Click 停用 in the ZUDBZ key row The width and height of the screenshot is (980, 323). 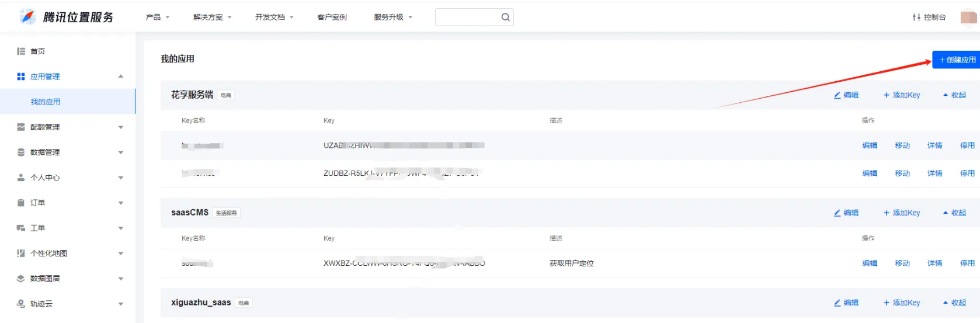968,173
